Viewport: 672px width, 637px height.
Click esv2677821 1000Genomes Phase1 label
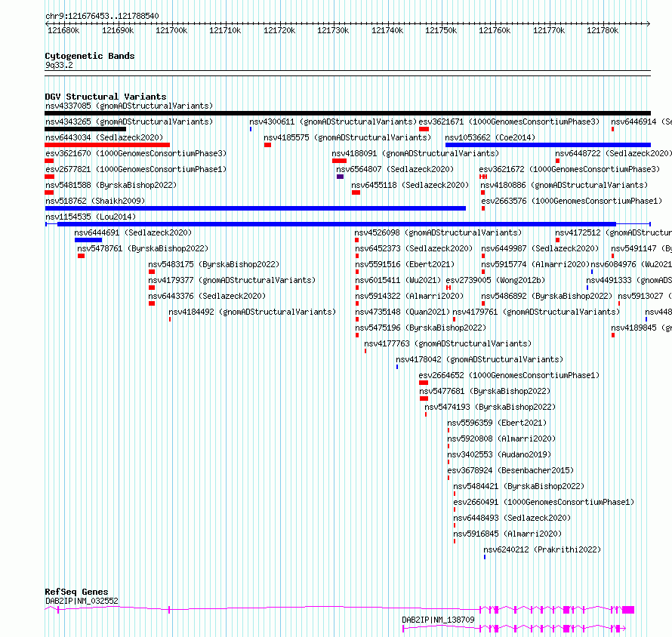point(136,169)
